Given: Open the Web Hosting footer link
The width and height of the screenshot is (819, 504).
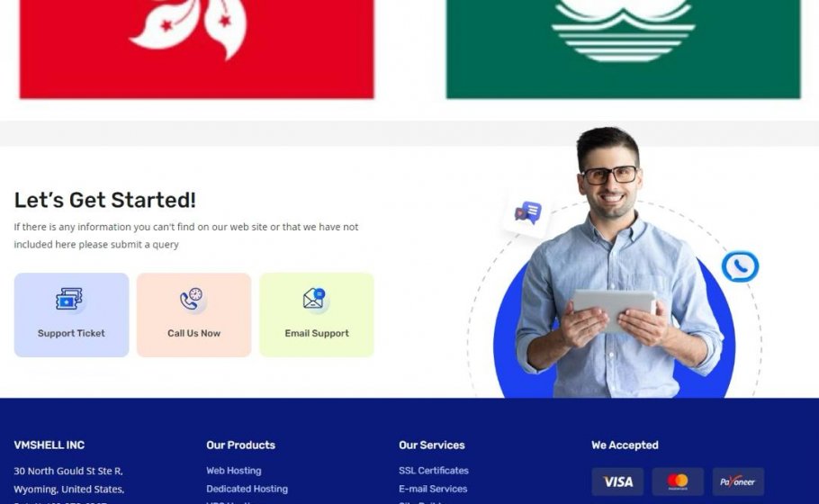Looking at the screenshot, I should tap(233, 471).
